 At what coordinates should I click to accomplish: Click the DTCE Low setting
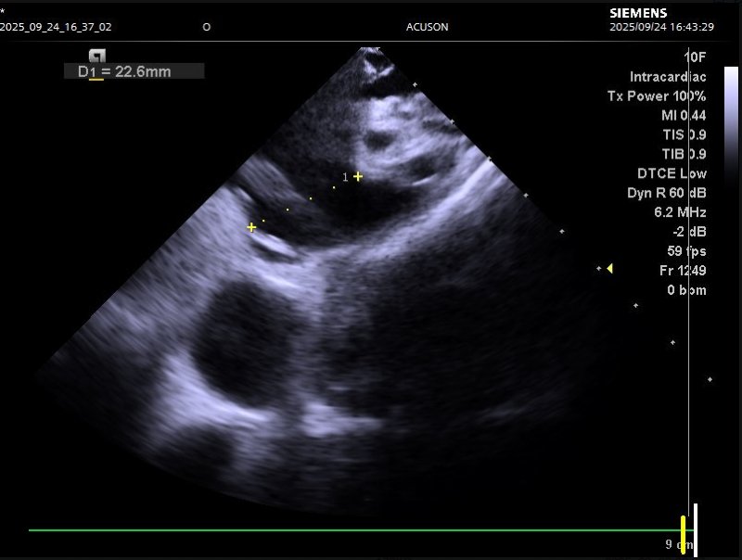coord(672,173)
